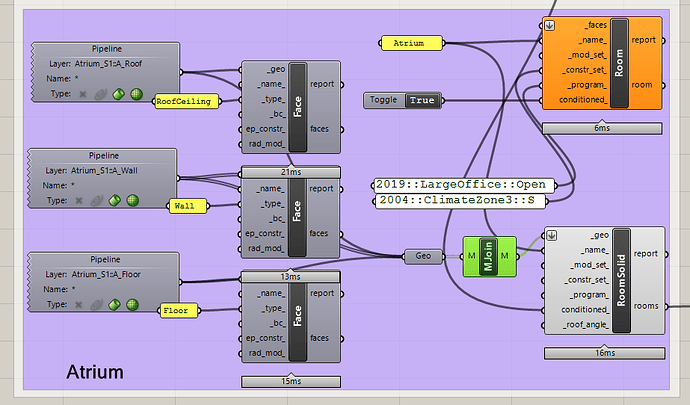This screenshot has width=690, height=405.
Task: Click conditioned_ input on Room component
Action: point(584,100)
